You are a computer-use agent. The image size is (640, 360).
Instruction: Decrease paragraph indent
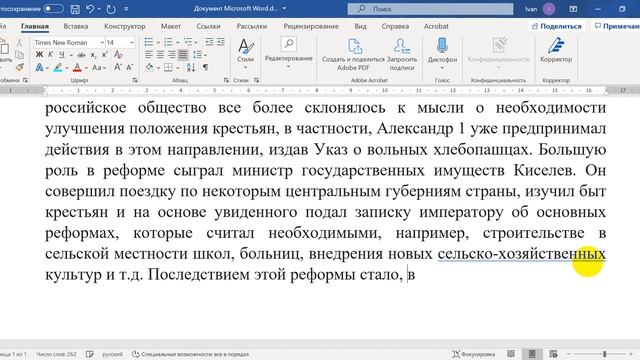[209, 42]
